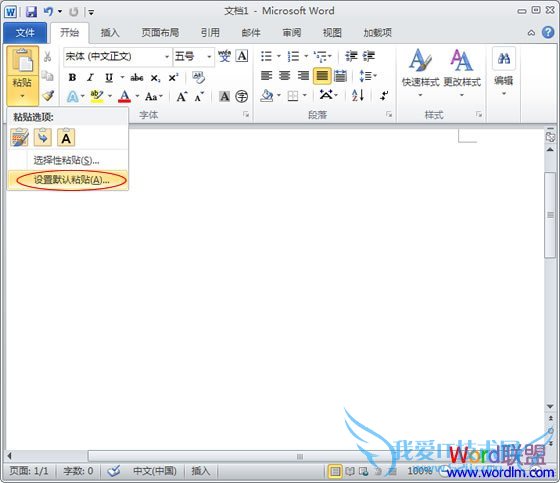Choose Keep Text Only paste option
560x483 pixels.
coord(66,138)
